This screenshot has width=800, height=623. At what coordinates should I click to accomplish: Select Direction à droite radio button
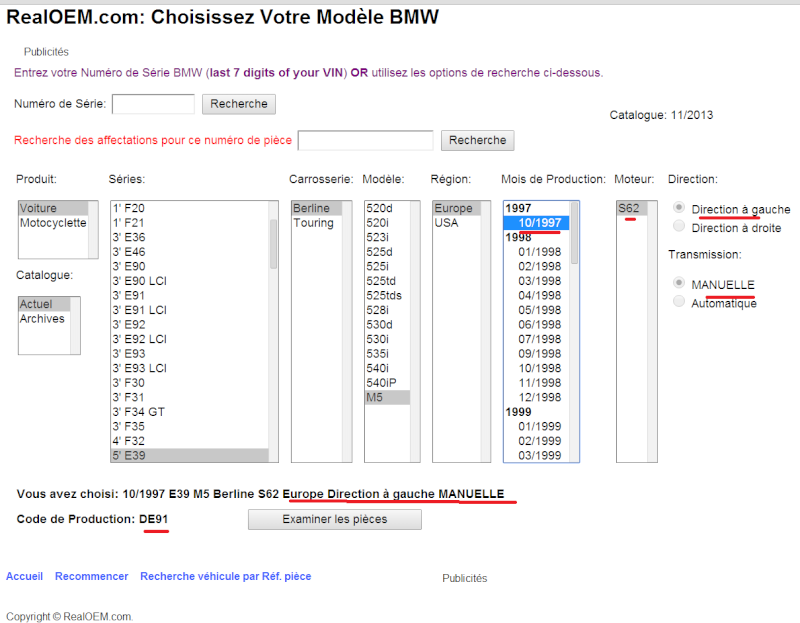coord(679,226)
